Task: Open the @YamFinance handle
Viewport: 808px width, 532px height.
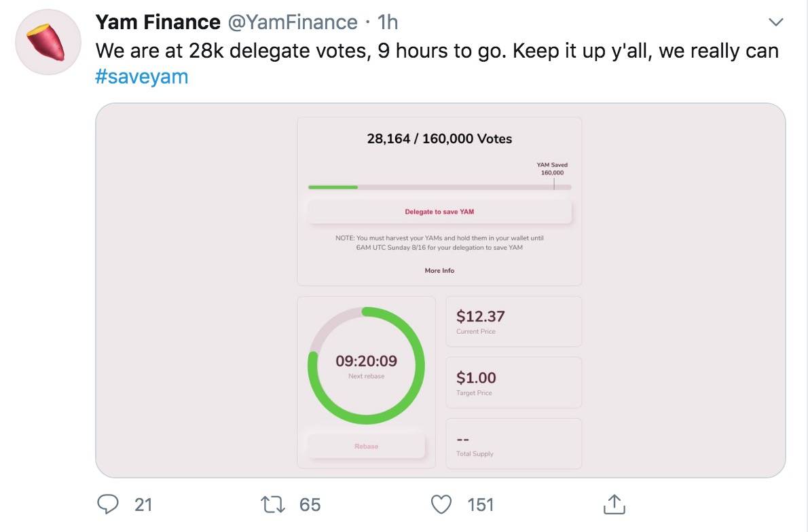Action: pyautogui.click(x=292, y=22)
